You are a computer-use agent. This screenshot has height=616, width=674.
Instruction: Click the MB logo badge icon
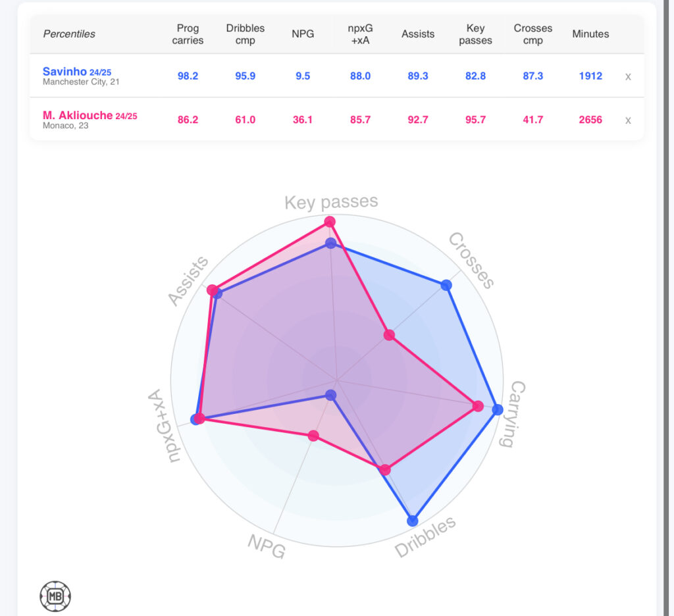point(55,596)
